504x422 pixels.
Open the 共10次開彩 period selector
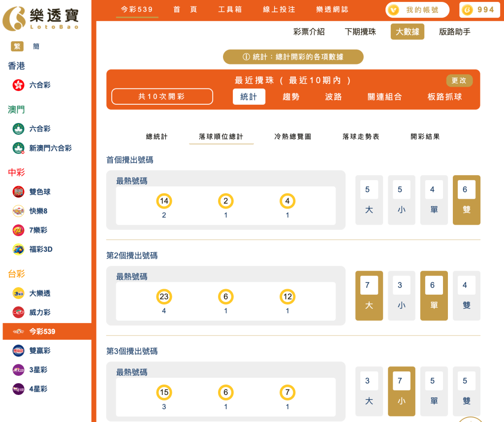161,96
